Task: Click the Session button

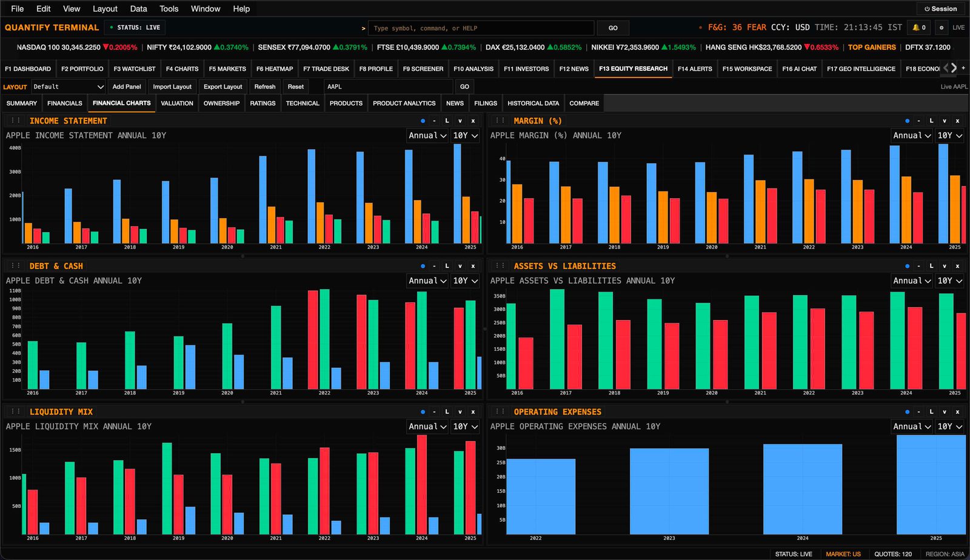Action: pyautogui.click(x=940, y=8)
